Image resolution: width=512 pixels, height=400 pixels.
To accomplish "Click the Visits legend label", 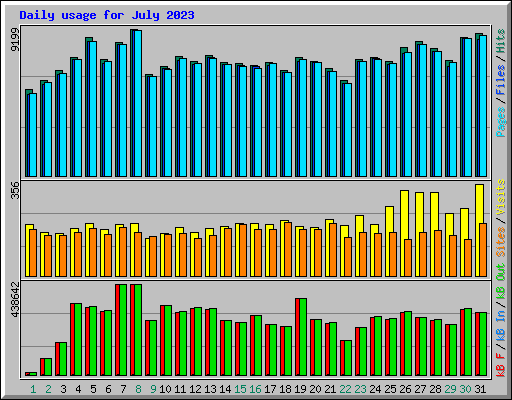I will [501, 197].
